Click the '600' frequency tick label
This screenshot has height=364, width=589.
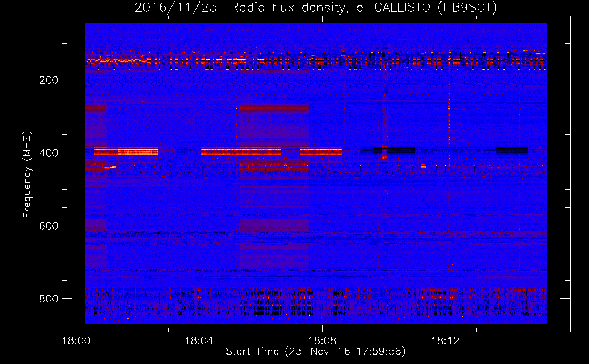[49, 226]
